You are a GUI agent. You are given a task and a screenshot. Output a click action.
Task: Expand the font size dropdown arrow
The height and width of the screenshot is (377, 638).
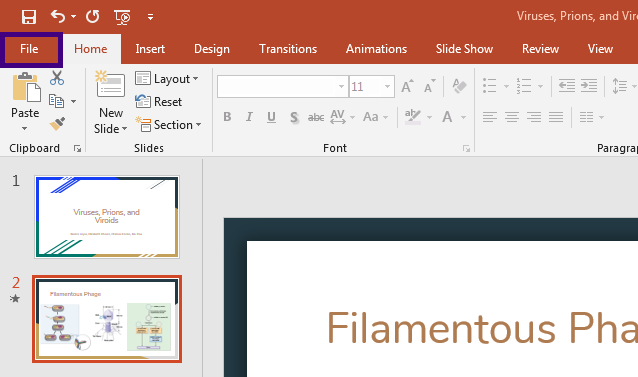(x=387, y=86)
